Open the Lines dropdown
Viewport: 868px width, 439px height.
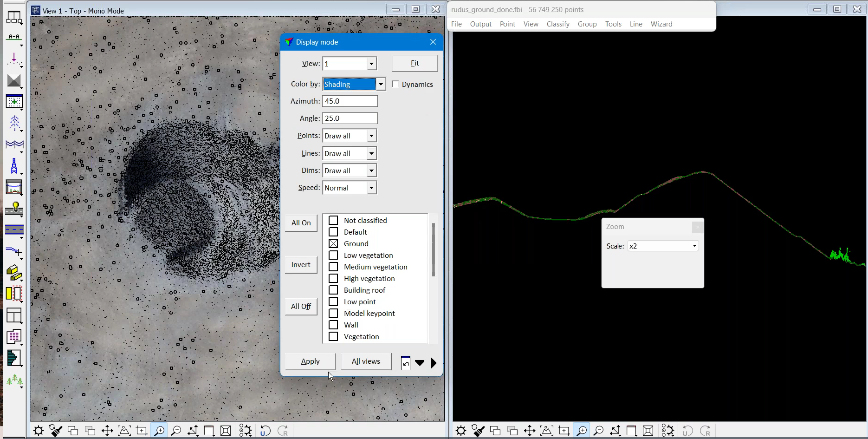tap(371, 153)
